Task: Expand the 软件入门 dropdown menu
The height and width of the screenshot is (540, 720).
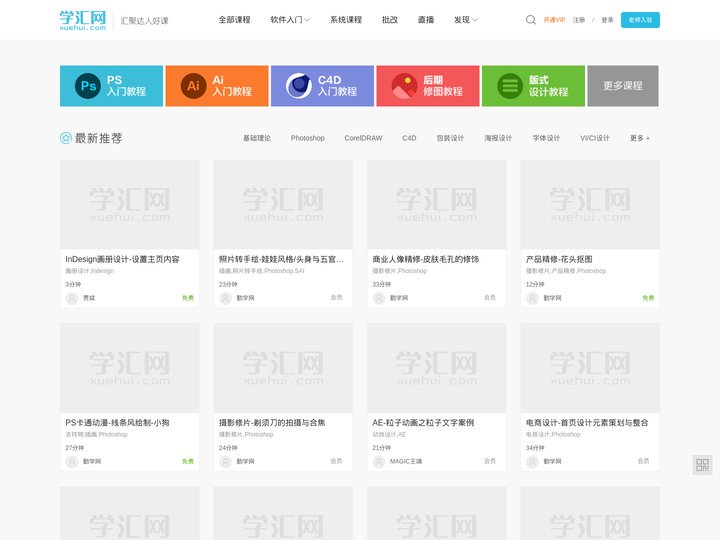Action: (290, 20)
